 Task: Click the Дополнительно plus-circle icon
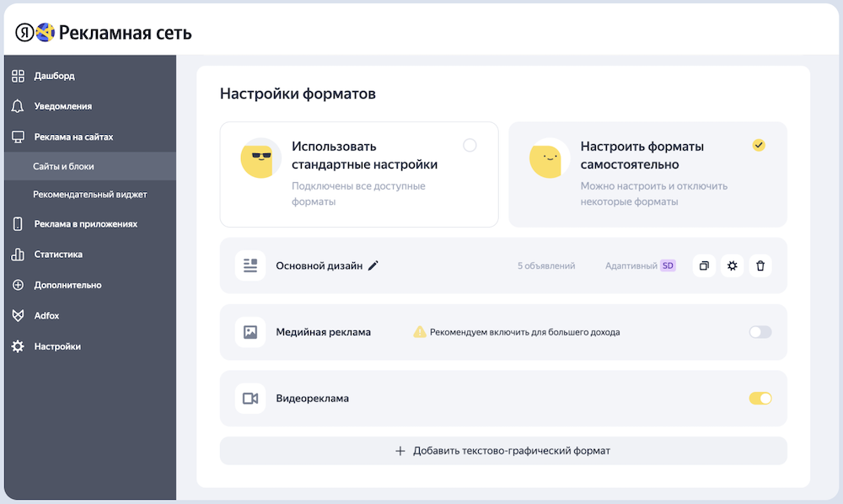tap(18, 285)
